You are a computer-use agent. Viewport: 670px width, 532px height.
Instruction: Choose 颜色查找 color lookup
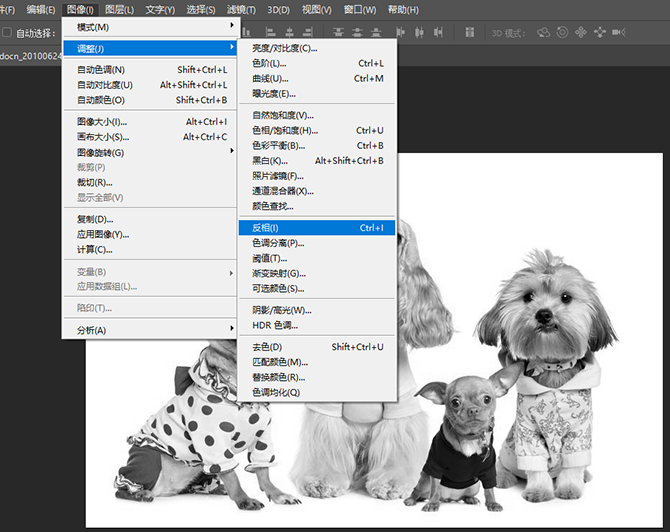coord(317,206)
